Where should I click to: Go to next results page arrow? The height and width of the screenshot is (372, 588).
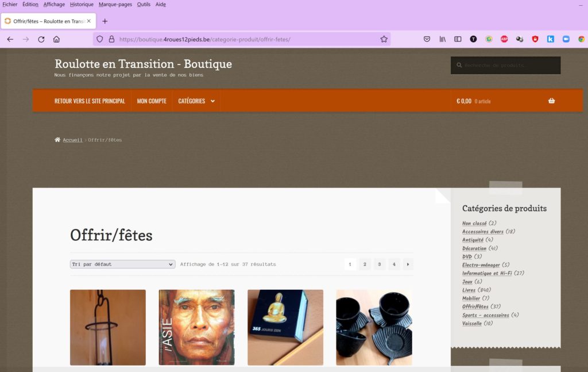408,264
